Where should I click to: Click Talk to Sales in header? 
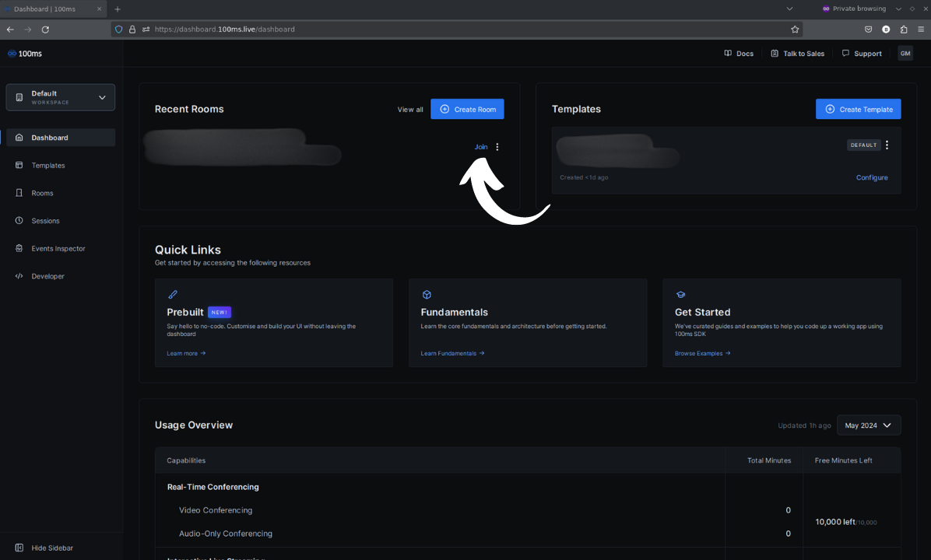(x=797, y=54)
